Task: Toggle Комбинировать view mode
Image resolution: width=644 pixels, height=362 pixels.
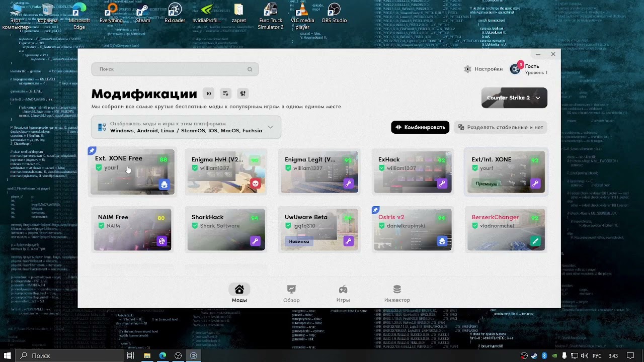Action: 420,127
